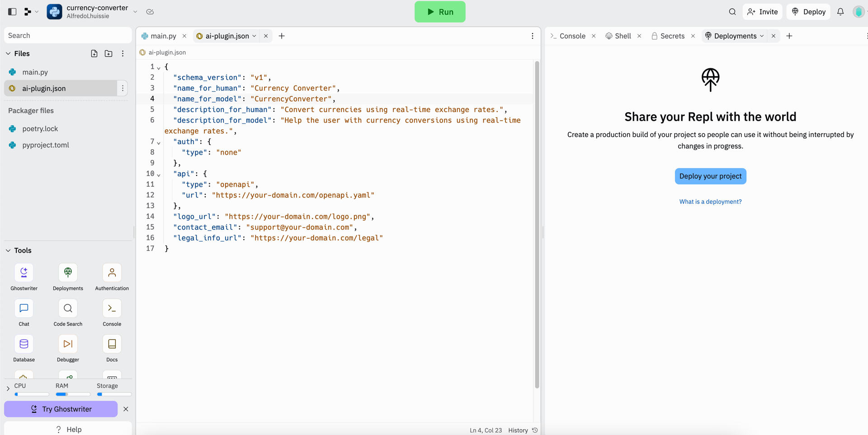Toggle the left sidebar panel icon

(x=12, y=12)
